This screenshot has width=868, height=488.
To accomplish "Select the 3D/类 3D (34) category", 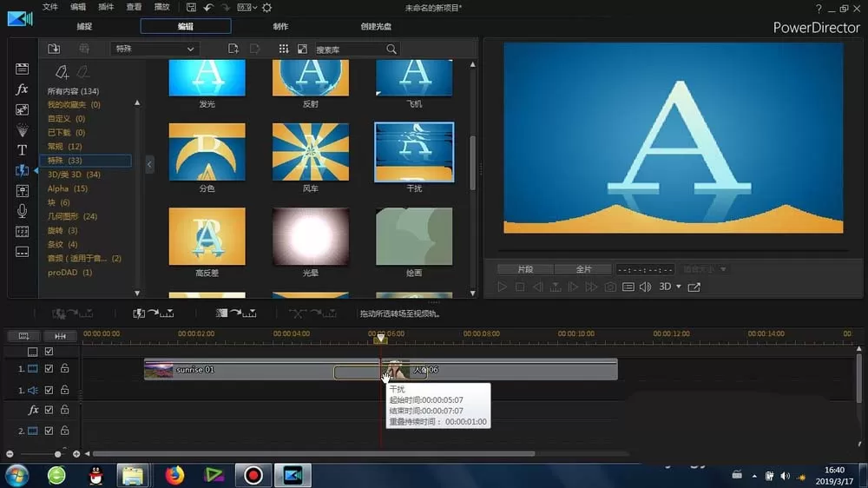I will click(74, 175).
